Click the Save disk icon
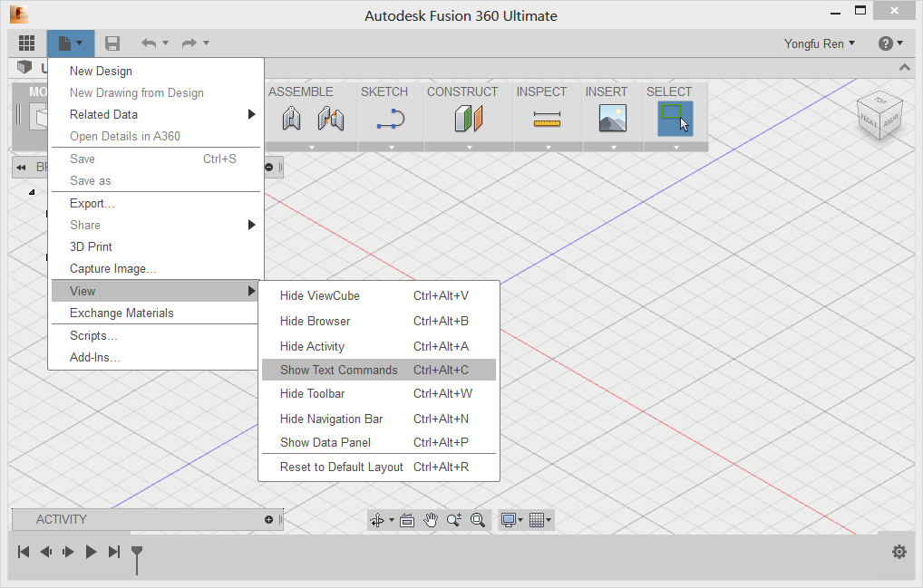 pos(112,43)
